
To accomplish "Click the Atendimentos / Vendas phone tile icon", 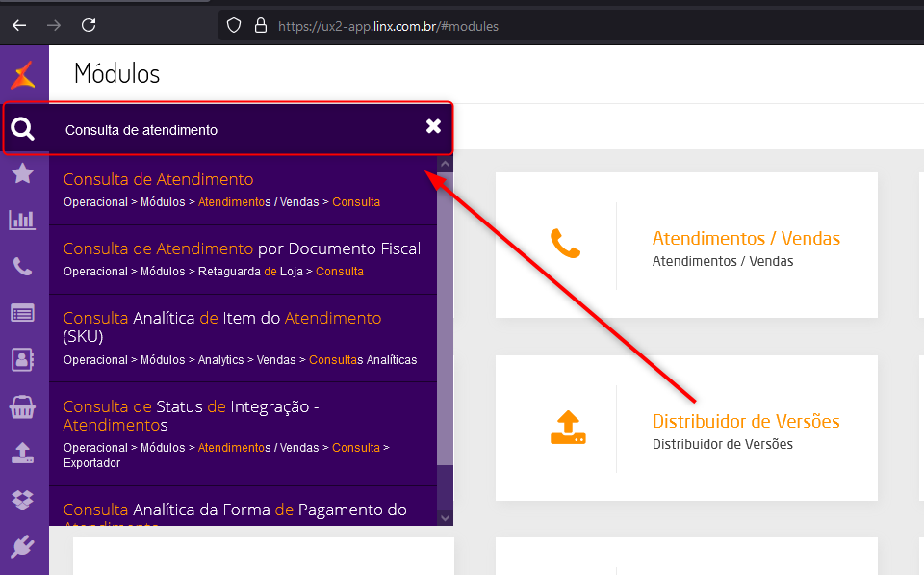I will (x=567, y=245).
